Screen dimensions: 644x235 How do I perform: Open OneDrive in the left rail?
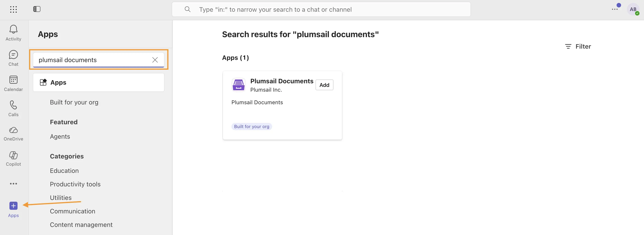13,133
